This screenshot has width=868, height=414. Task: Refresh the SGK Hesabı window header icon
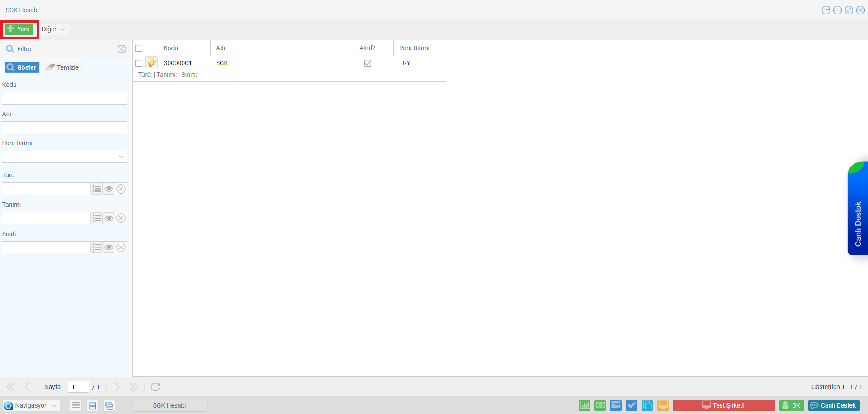826,10
